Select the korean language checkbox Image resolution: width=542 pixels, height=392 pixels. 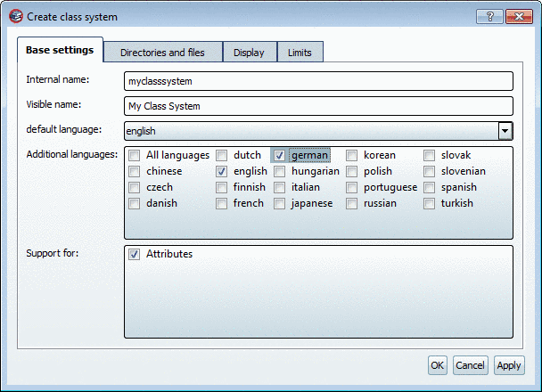(x=352, y=155)
